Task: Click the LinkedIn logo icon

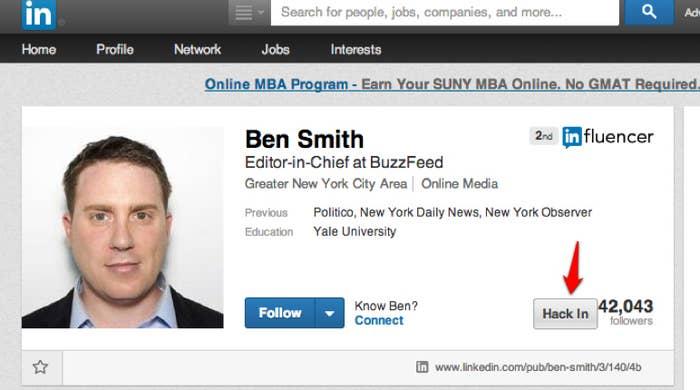Action: [x=39, y=14]
